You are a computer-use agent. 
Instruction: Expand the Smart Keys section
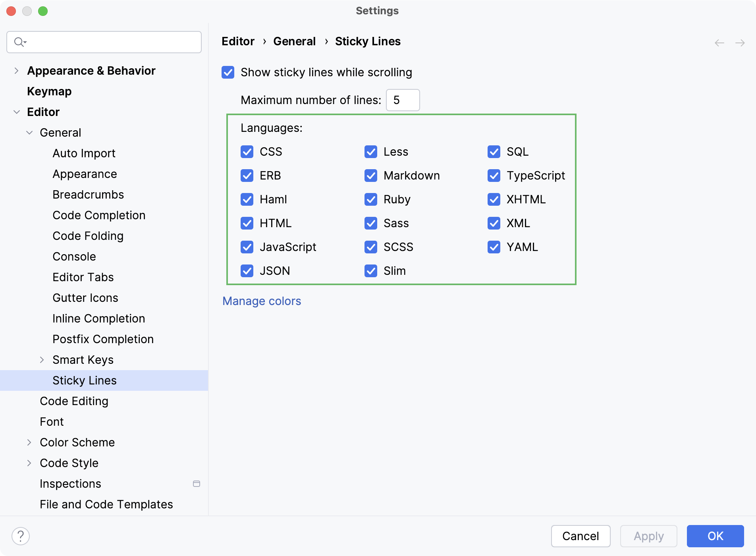click(x=42, y=359)
